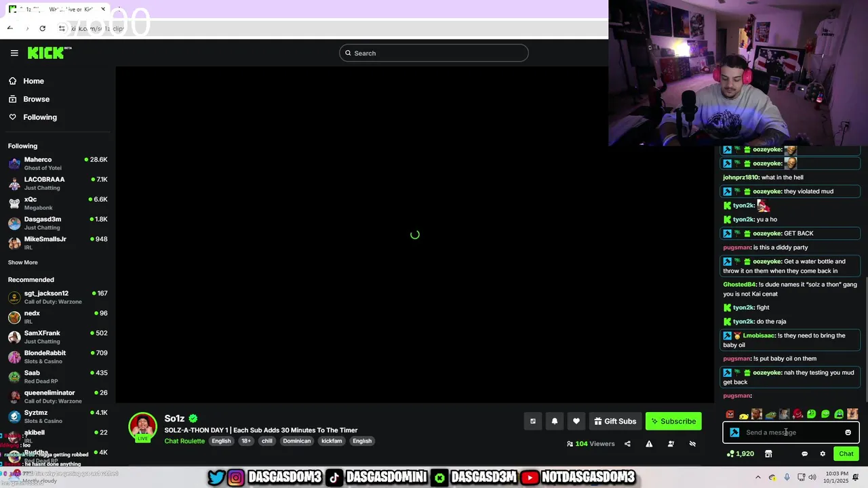Open nedx recommended channel
This screenshot has height=488, width=868.
coord(58,317)
